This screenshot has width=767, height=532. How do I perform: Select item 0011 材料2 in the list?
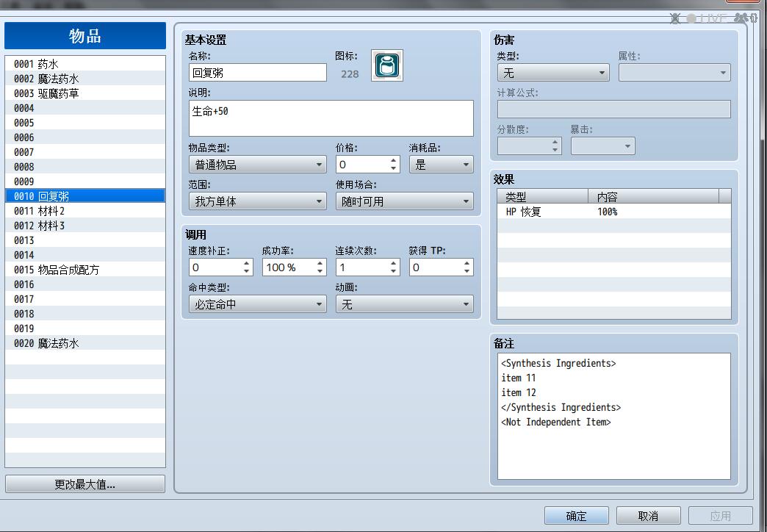(x=85, y=210)
